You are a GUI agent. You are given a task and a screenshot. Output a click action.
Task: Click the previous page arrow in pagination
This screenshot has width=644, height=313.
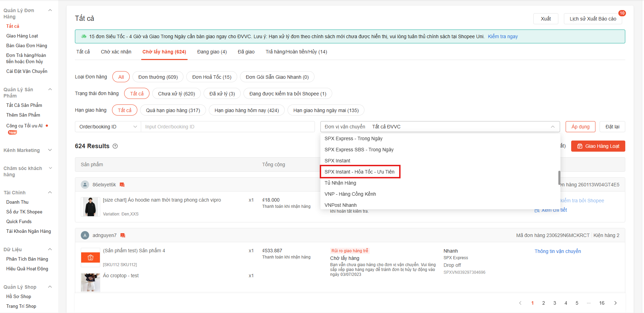click(520, 303)
